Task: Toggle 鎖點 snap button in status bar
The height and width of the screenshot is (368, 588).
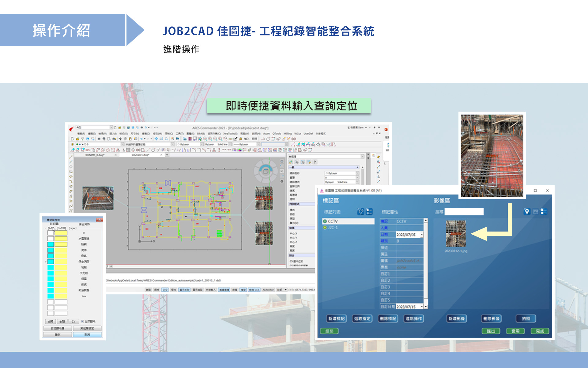Action: tap(148, 289)
